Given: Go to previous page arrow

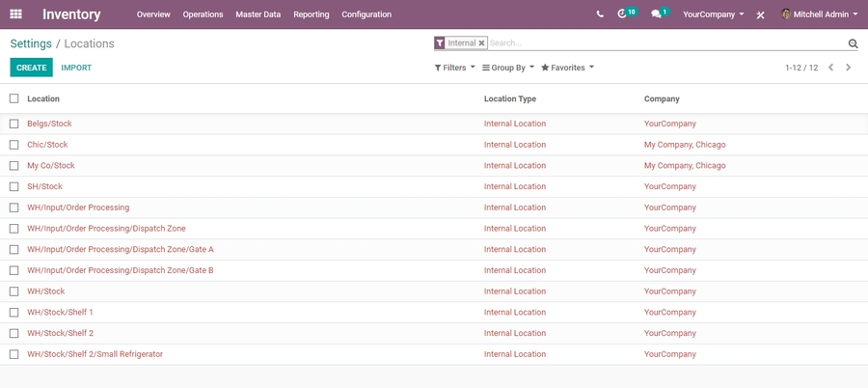Looking at the screenshot, I should point(831,68).
